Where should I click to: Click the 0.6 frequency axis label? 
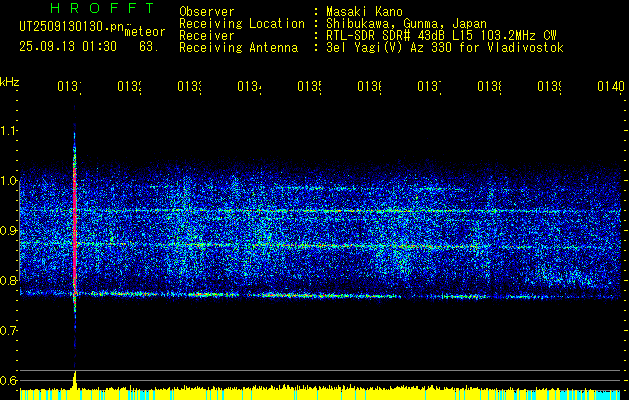(8, 380)
